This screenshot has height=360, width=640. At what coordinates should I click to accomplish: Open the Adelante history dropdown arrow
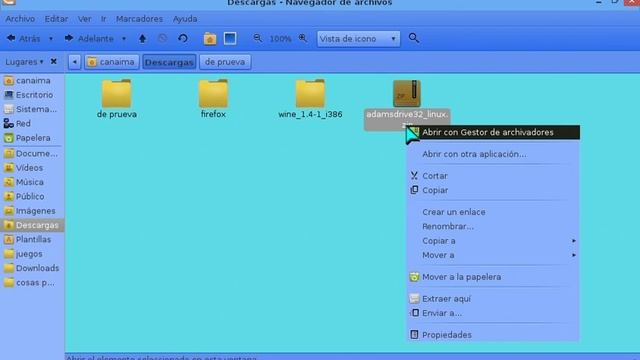pos(124,39)
